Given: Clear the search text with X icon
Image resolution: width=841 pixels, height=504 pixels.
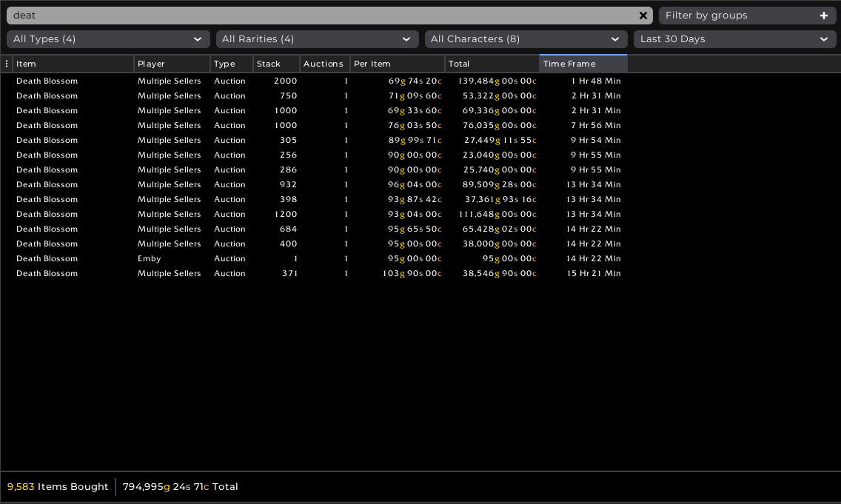Looking at the screenshot, I should pos(643,16).
